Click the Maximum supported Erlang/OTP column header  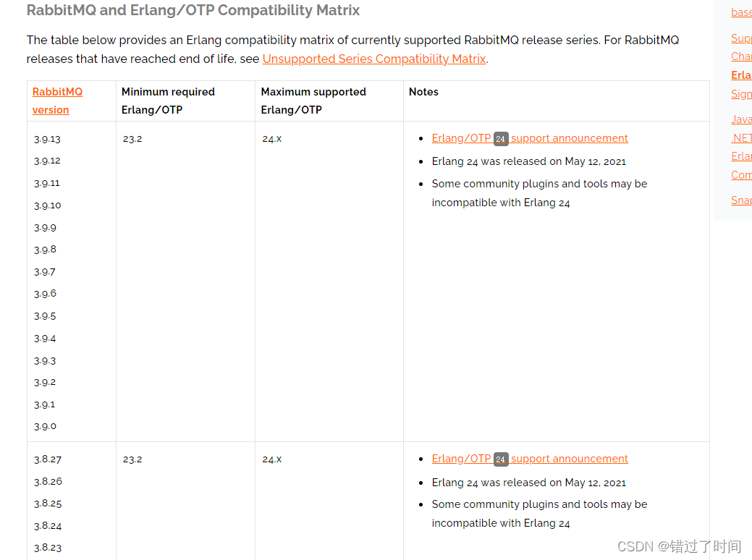point(313,101)
